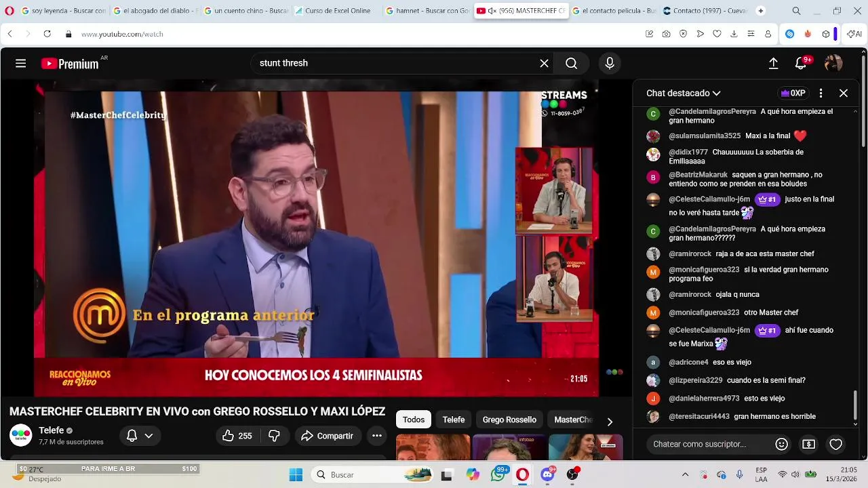Open the Opera AI assistant button
The image size is (868, 488).
(x=854, y=34)
